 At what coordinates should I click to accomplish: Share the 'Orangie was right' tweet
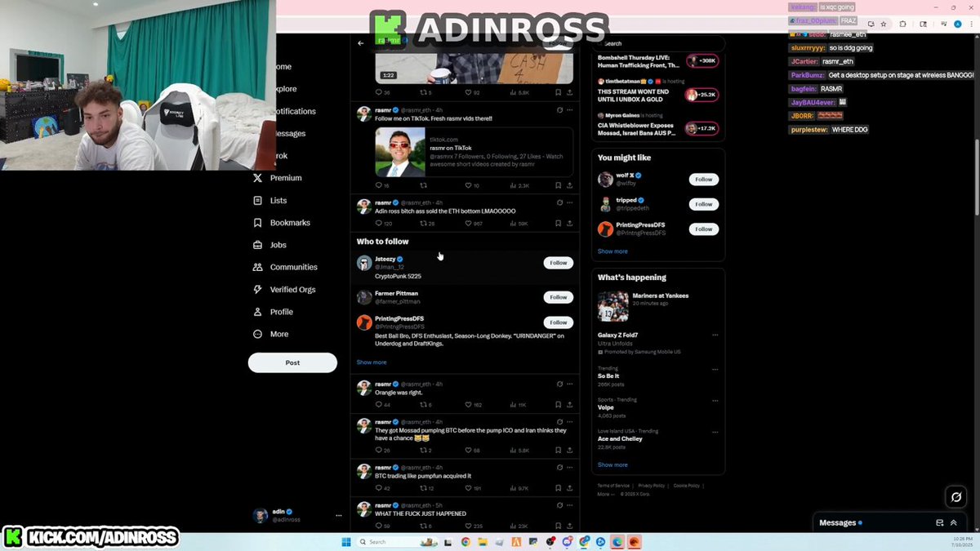(569, 405)
